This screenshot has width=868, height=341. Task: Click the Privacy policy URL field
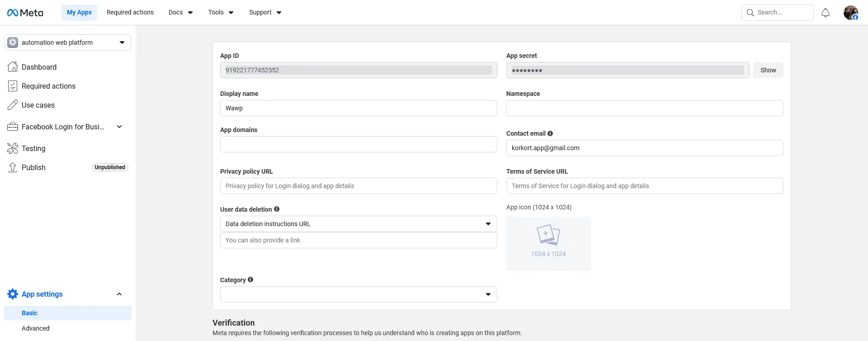pyautogui.click(x=359, y=186)
